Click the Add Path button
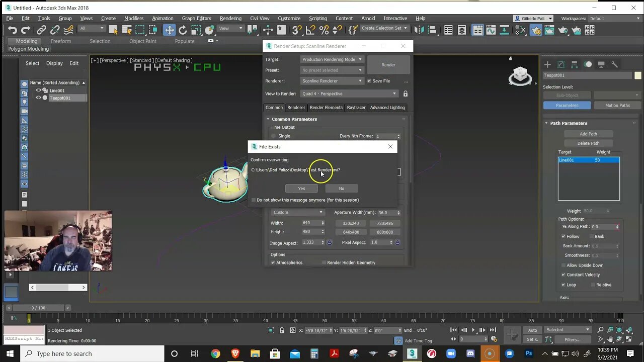 [x=588, y=134]
